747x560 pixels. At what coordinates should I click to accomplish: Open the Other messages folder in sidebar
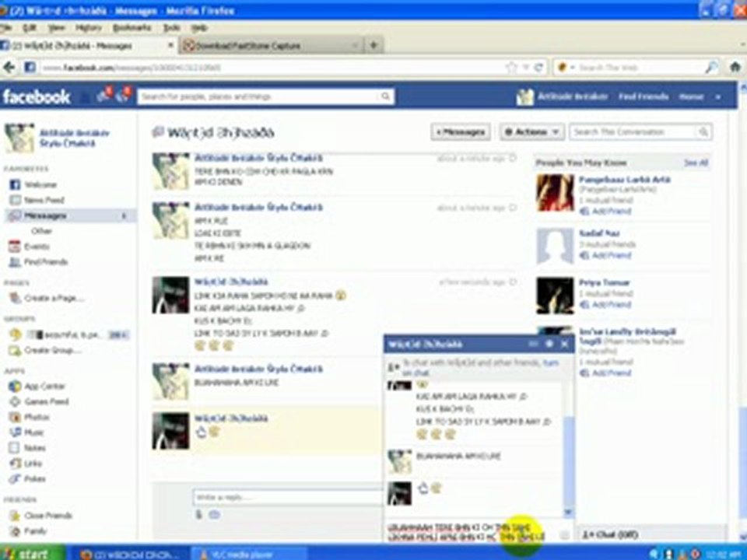pos(41,231)
